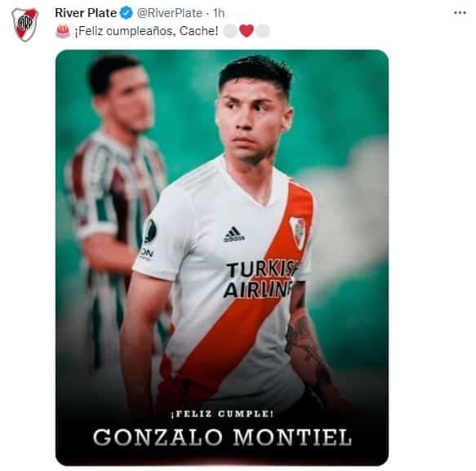Click the blue verified badge
Screen dimensions: 476x471
pos(127,13)
